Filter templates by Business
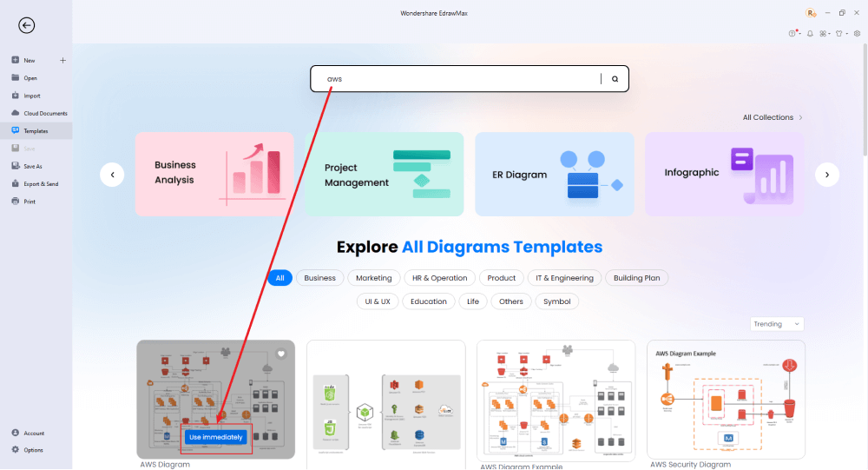Viewport: 868px width, 470px height. [x=320, y=278]
